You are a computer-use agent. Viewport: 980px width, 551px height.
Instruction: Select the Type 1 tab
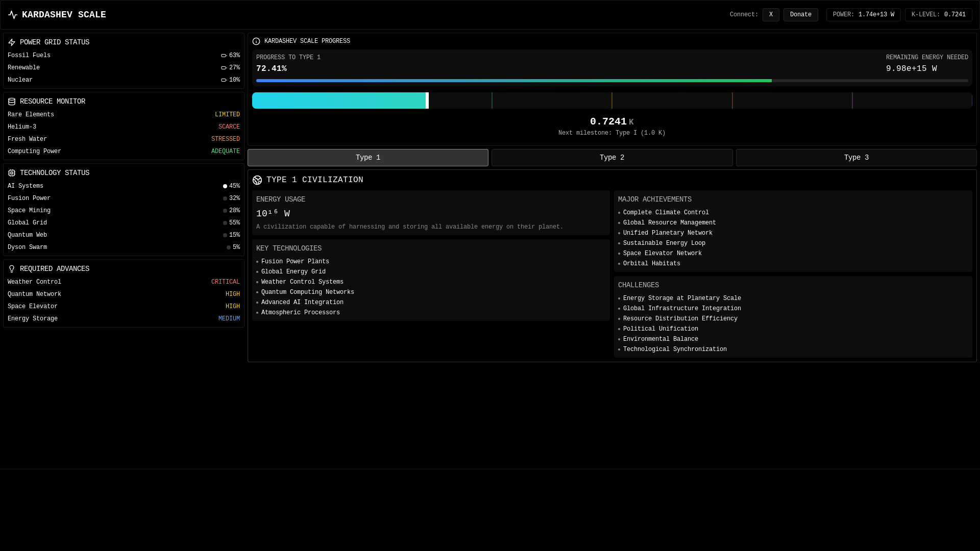[368, 158]
